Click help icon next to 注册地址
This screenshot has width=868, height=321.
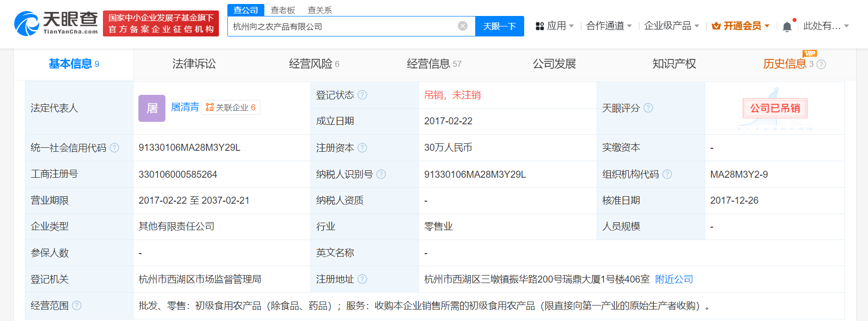coord(362,279)
